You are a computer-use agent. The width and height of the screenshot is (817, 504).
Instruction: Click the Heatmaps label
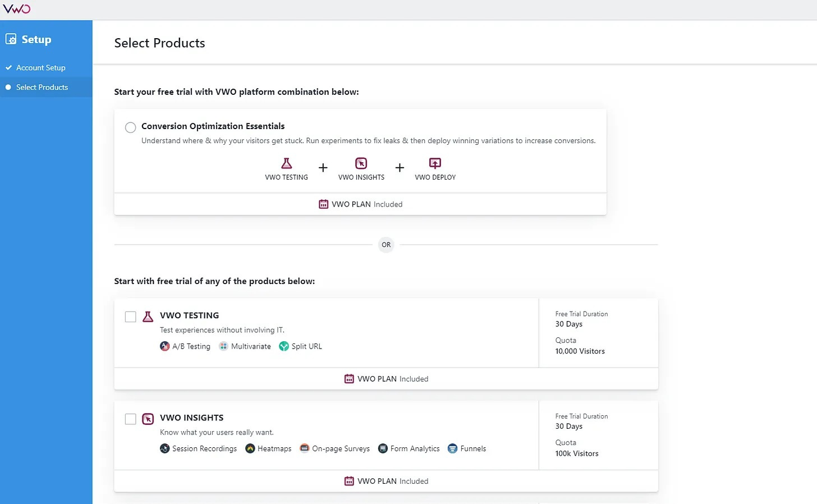click(x=274, y=448)
